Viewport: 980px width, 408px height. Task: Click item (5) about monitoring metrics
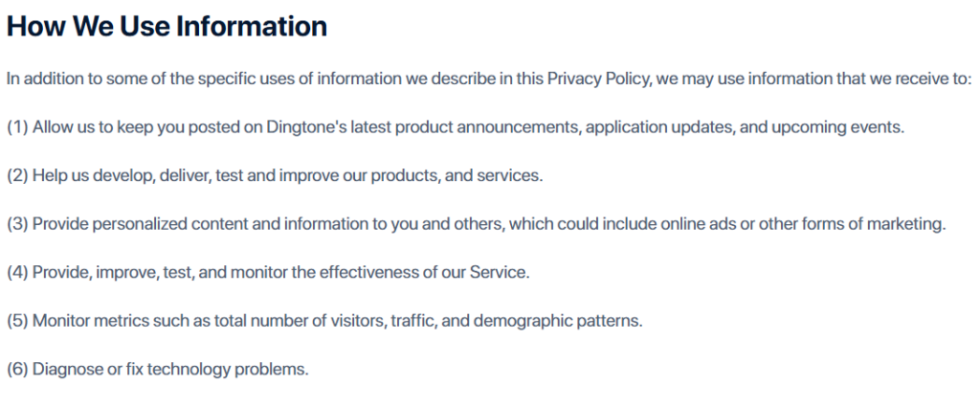pyautogui.click(x=323, y=321)
